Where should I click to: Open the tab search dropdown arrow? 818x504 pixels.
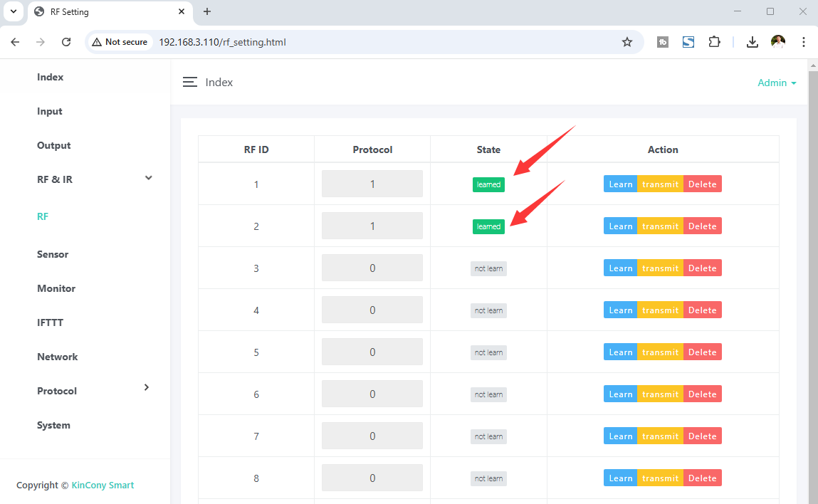[13, 12]
